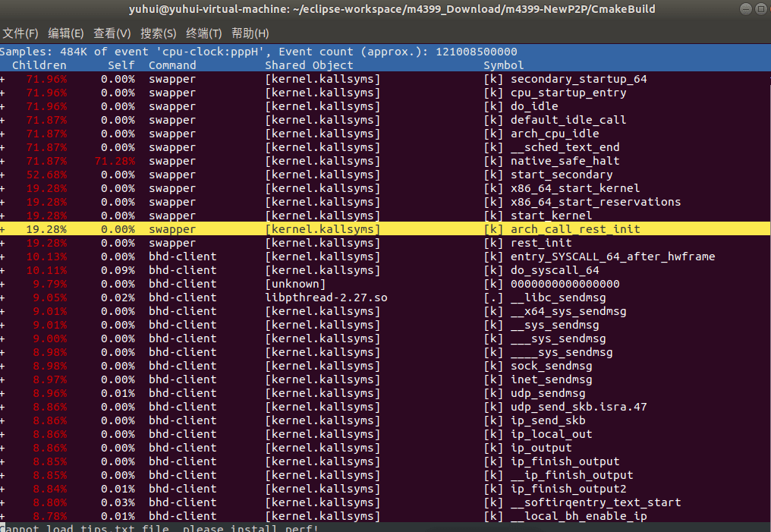This screenshot has height=532, width=771.
Task: Expand the secondary_startup_64 row plus sign
Action: [x=2, y=79]
